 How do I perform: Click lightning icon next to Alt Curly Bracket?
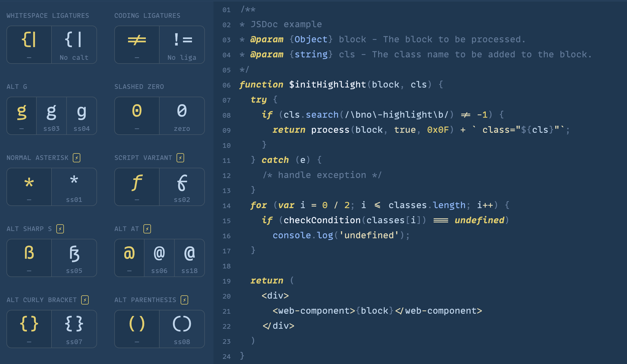point(85,300)
